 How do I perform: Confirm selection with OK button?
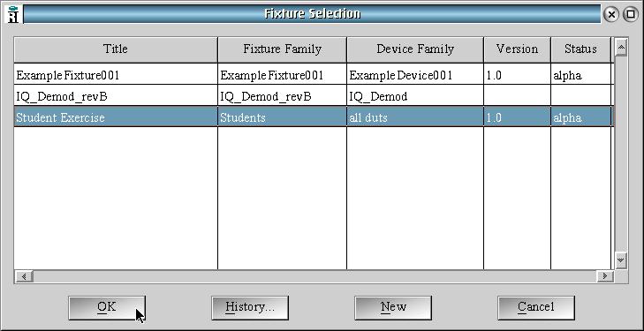tap(107, 307)
